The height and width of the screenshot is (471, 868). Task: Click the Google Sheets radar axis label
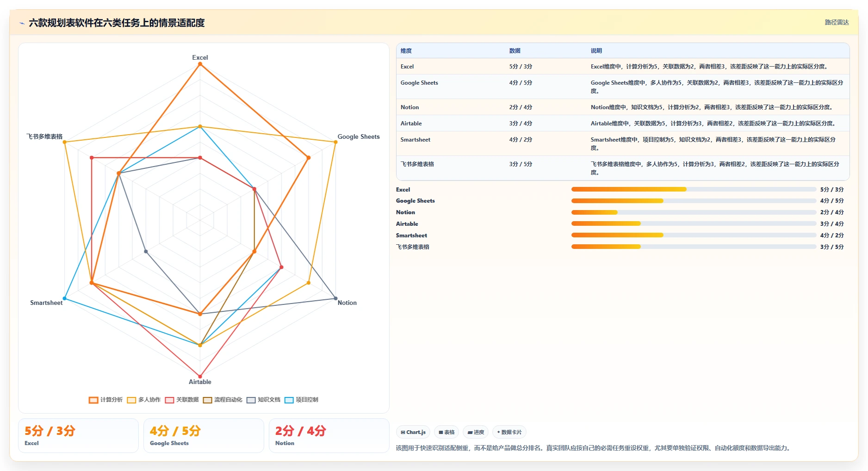[359, 136]
